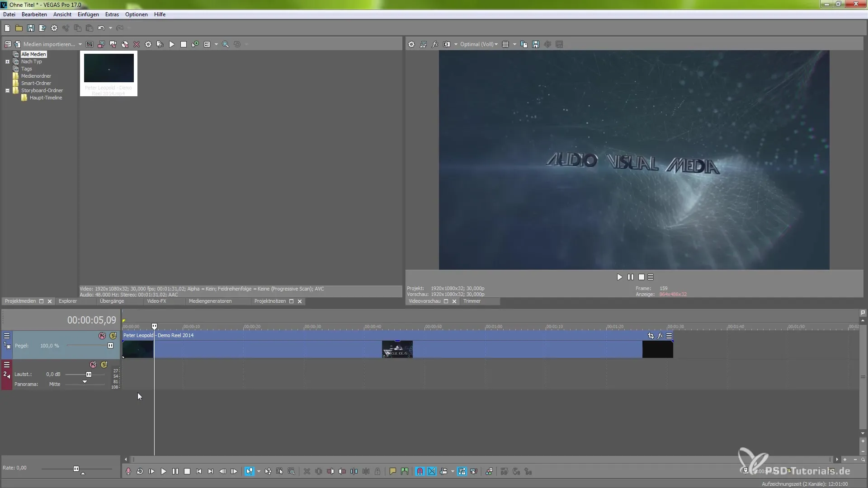
Task: Toggle split screen view in preview toolbar
Action: point(447,44)
